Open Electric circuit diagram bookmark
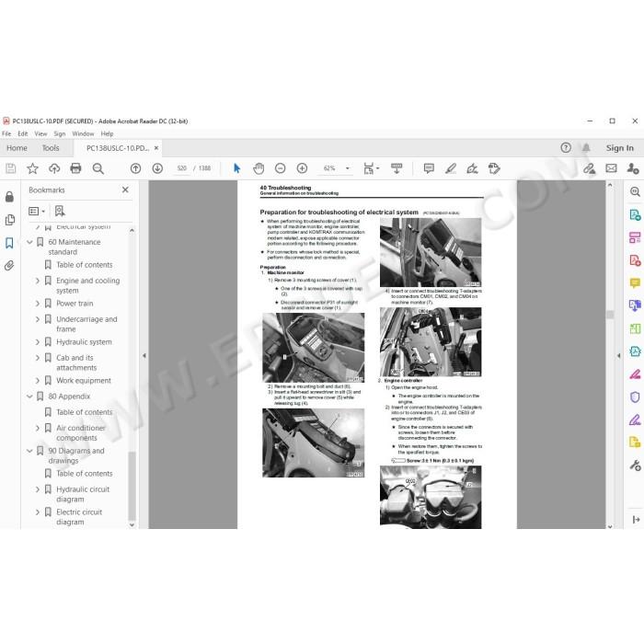The height and width of the screenshot is (644, 644). coord(79,517)
